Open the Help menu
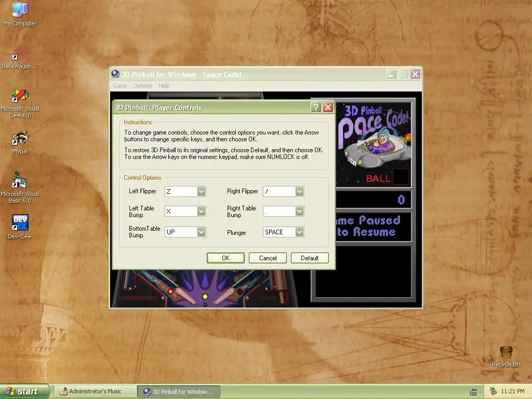This screenshot has height=399, width=532. point(164,86)
